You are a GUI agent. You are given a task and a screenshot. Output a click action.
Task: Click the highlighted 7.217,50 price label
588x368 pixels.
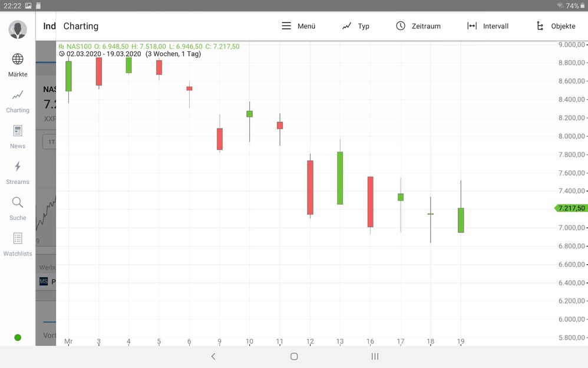pyautogui.click(x=569, y=208)
